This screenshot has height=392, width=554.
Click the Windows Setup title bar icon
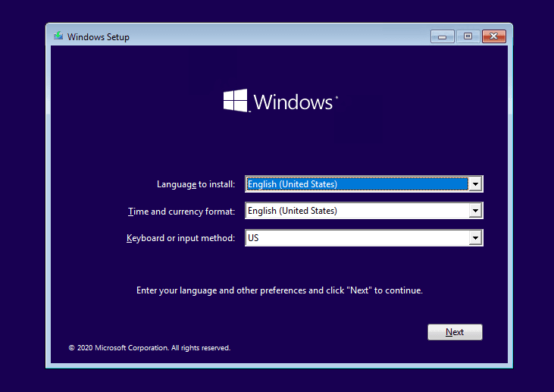point(58,36)
